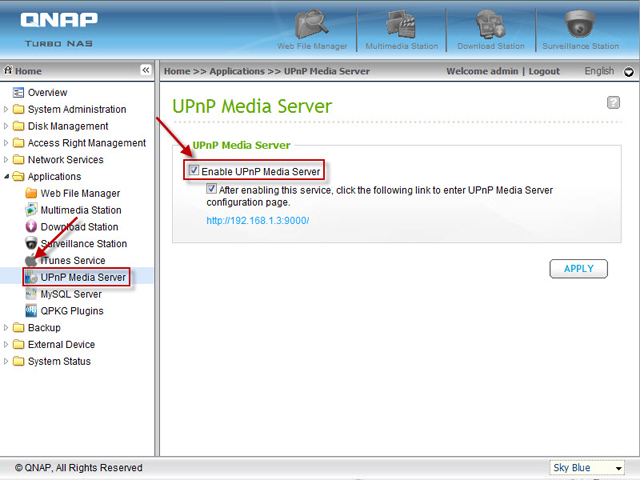Select Overview in the navigation tree
Viewport: 640px width, 480px height.
click(x=47, y=93)
